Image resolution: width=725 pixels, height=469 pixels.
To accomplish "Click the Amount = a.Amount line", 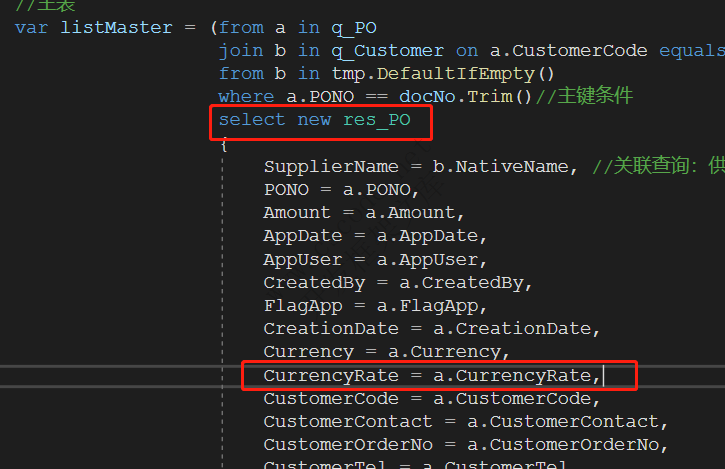I will 364,213.
